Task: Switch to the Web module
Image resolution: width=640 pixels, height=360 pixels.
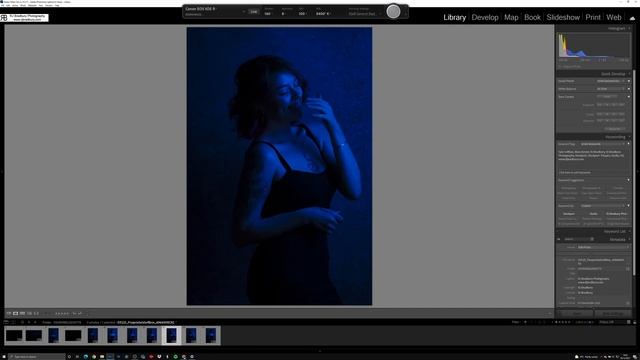Action: click(x=613, y=17)
